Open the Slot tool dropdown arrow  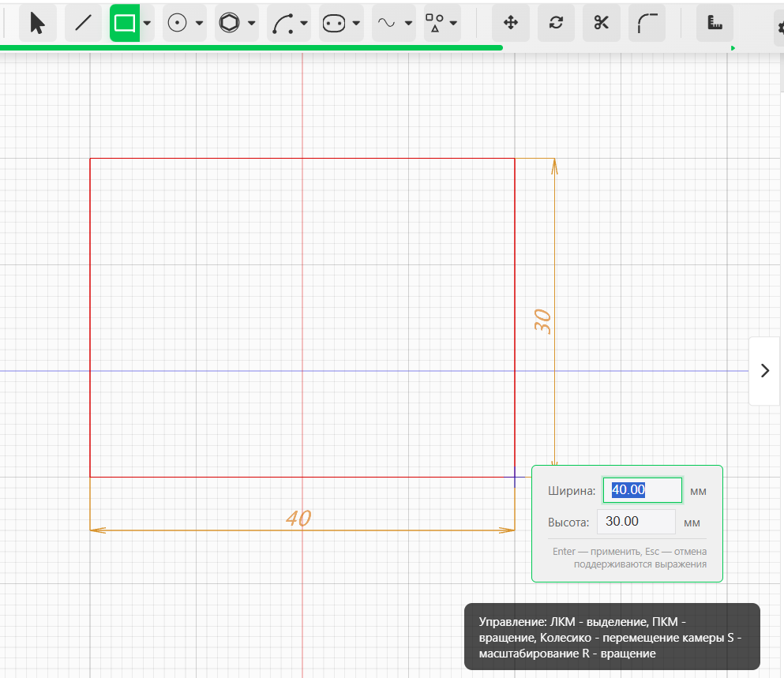(x=356, y=23)
